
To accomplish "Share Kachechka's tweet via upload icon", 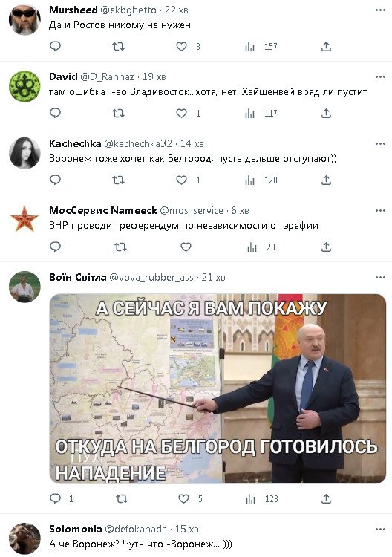I will point(326,180).
